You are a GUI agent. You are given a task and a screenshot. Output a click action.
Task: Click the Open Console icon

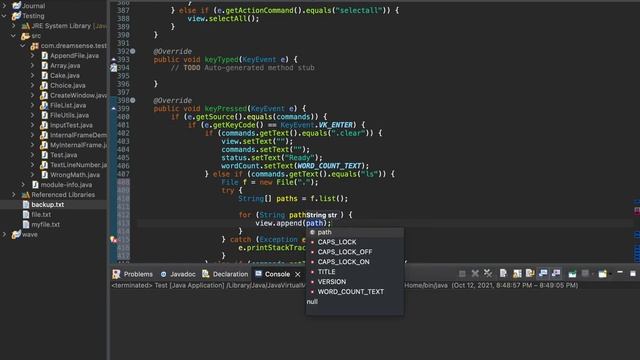tap(602, 273)
